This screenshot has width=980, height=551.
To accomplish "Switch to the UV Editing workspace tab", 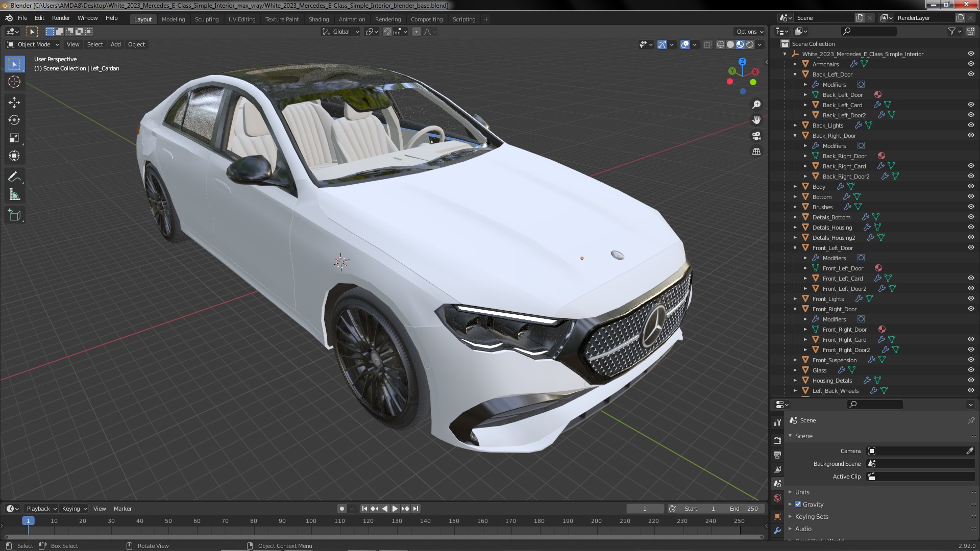I will pyautogui.click(x=242, y=19).
